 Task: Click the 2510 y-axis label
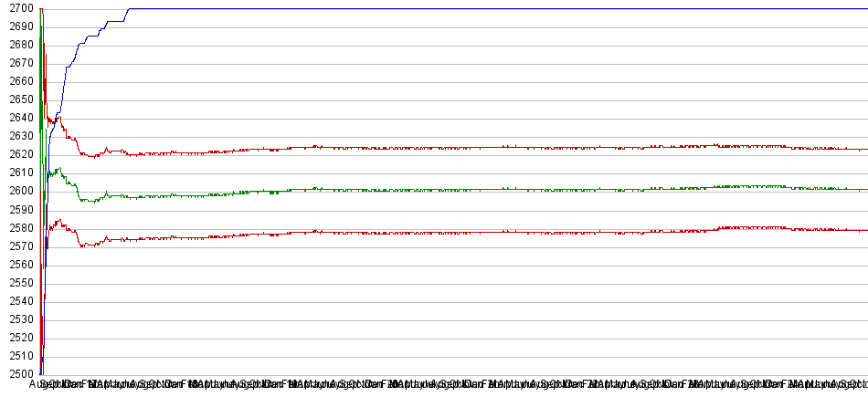[x=17, y=355]
